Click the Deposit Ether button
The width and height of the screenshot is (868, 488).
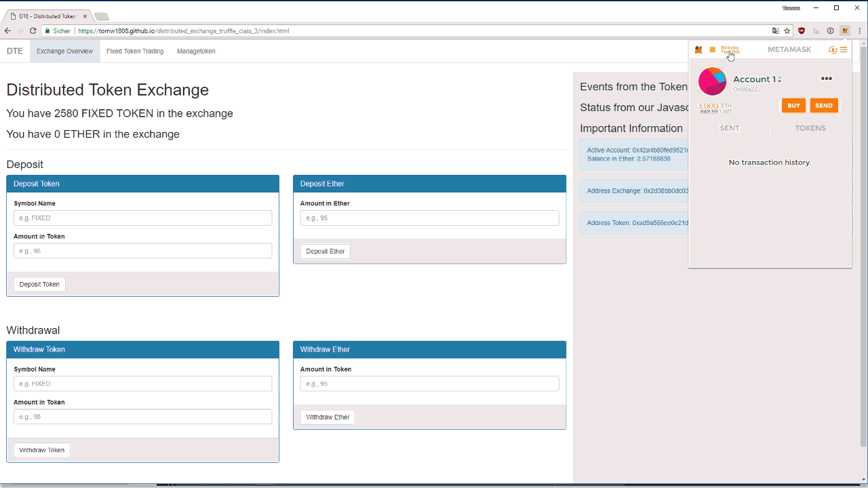click(325, 251)
